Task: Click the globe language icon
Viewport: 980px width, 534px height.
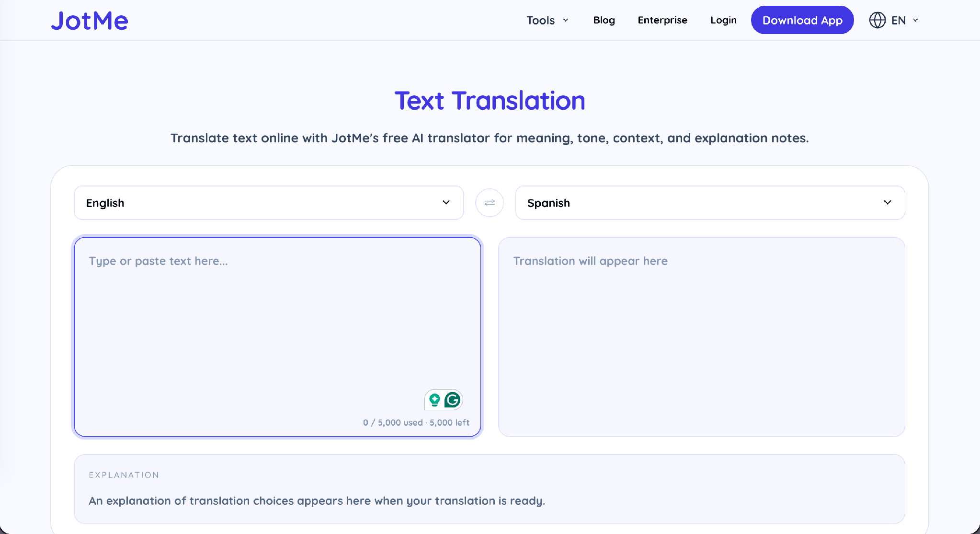Action: click(877, 20)
